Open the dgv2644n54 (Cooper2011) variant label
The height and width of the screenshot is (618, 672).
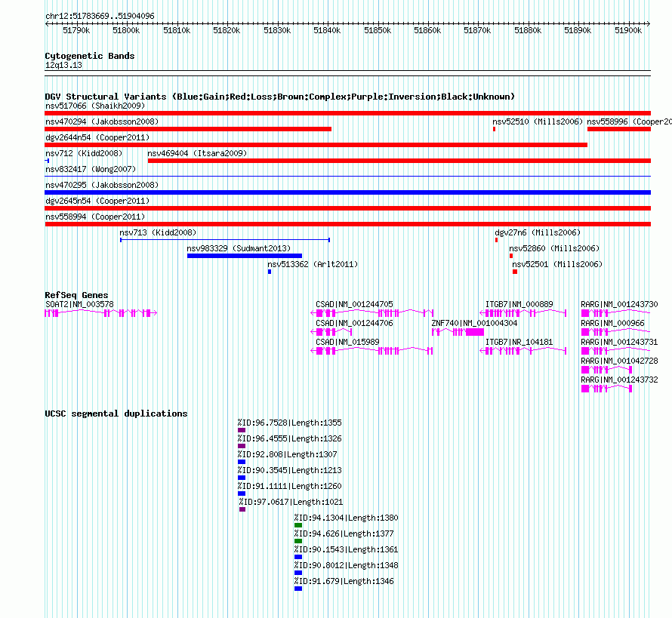pos(97,137)
